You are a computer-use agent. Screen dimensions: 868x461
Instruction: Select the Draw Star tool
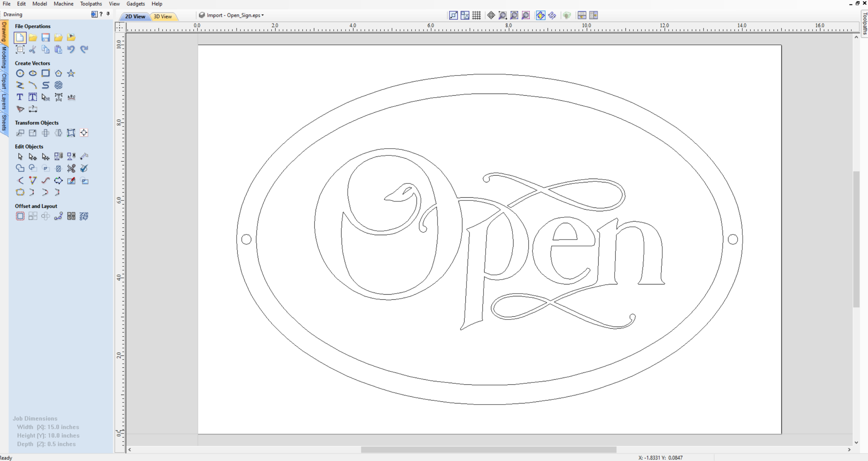click(x=71, y=73)
